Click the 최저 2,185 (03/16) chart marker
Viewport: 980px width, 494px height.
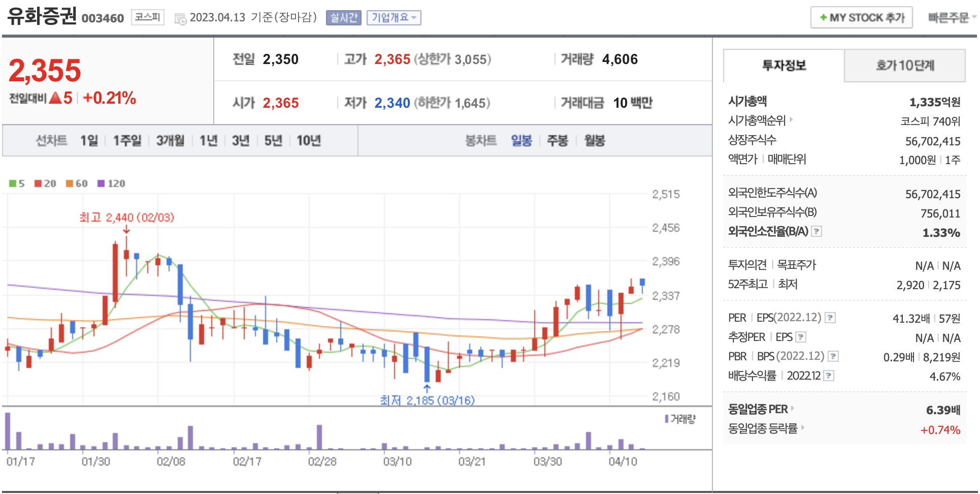427,400
